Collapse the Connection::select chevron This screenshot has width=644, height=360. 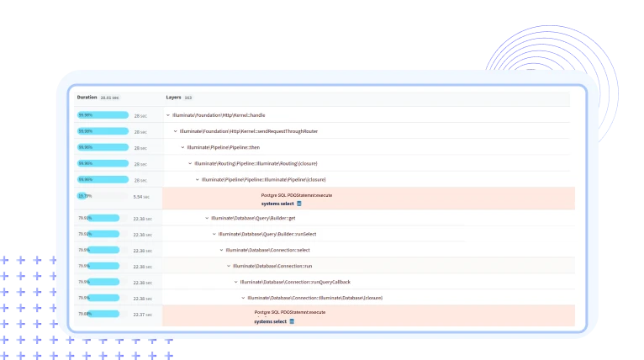(221, 250)
